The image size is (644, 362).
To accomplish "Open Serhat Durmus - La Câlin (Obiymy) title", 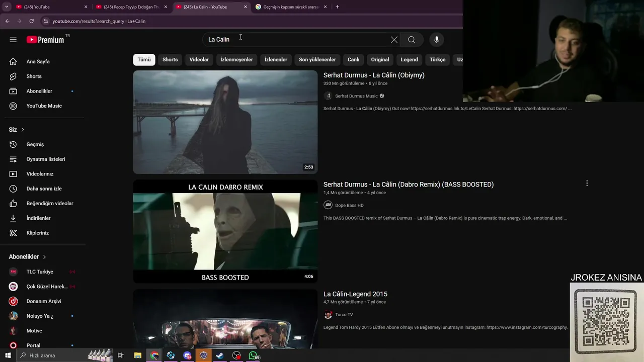I will pyautogui.click(x=374, y=75).
